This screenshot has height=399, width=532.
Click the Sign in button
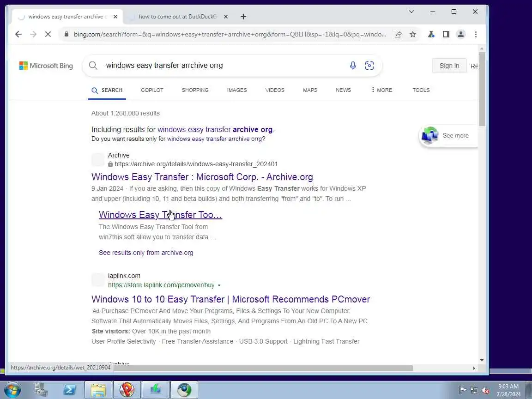(449, 66)
